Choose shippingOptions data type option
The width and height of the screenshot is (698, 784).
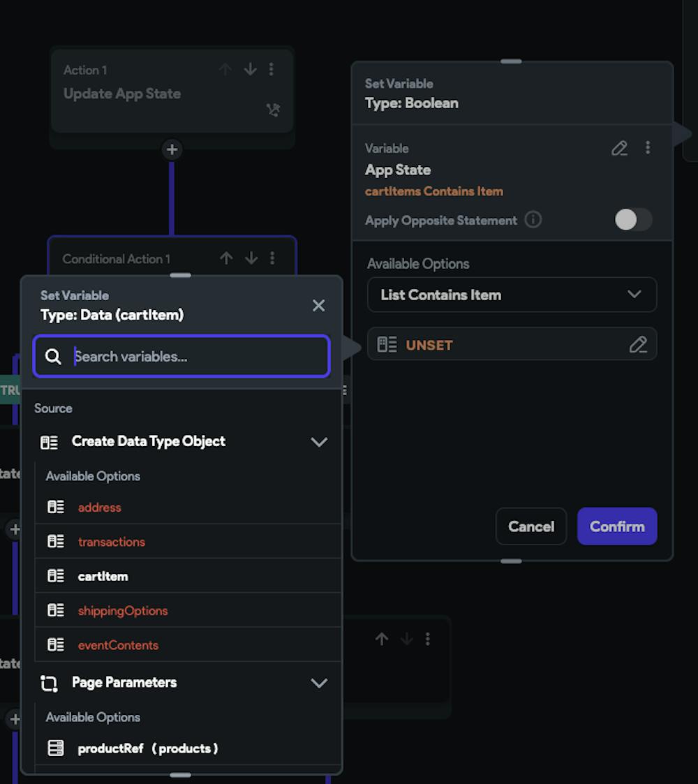(x=123, y=611)
